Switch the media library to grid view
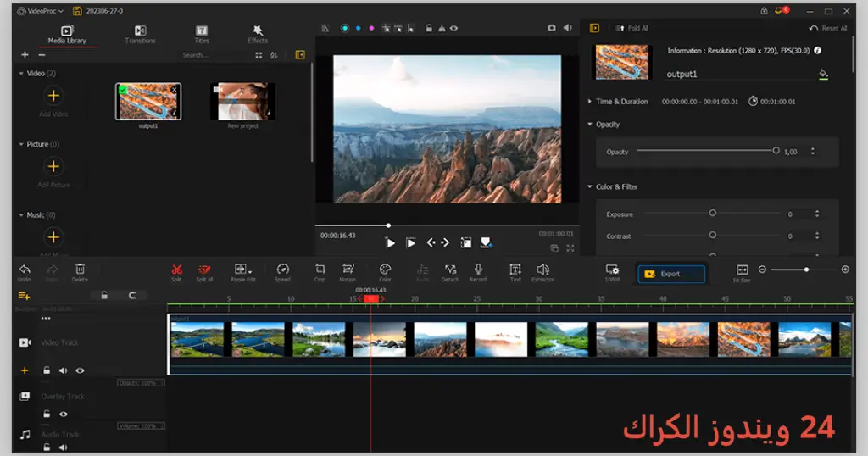This screenshot has height=456, width=868. pos(259,55)
